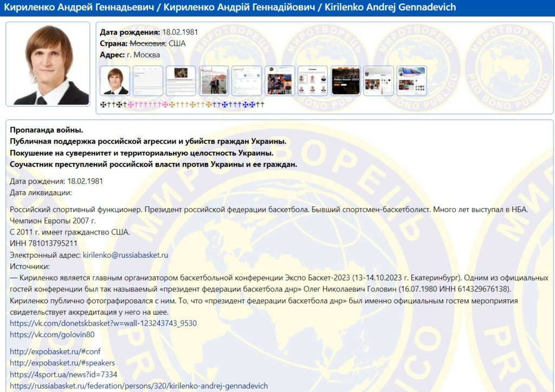The image size is (555, 392).
Task: Click the 'Пропаганда войны.' heading
Action: coord(47,130)
